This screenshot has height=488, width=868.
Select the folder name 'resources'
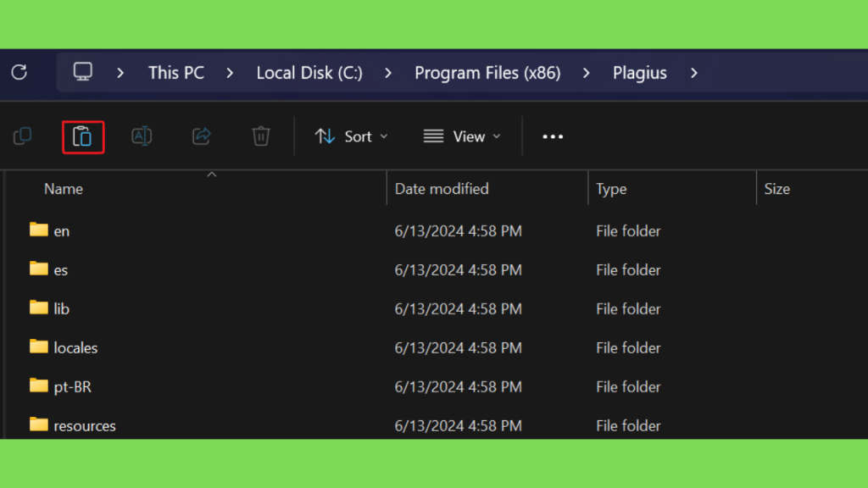[85, 426]
